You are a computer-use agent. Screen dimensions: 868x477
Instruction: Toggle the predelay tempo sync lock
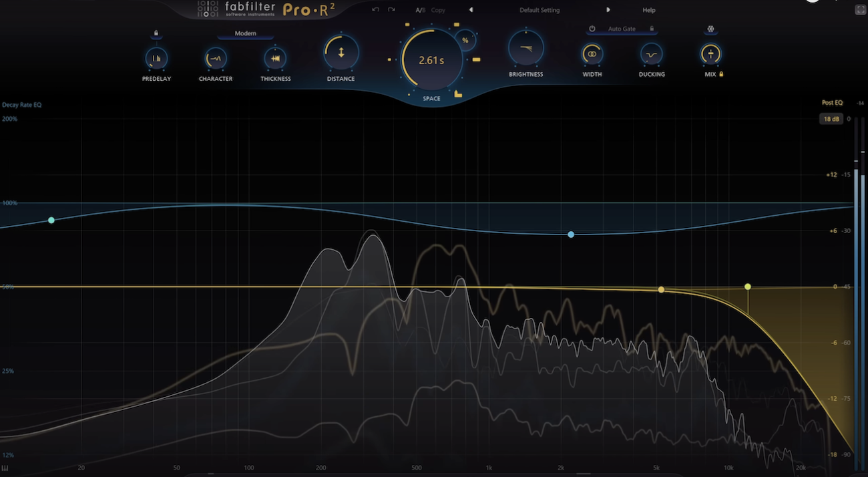[156, 33]
